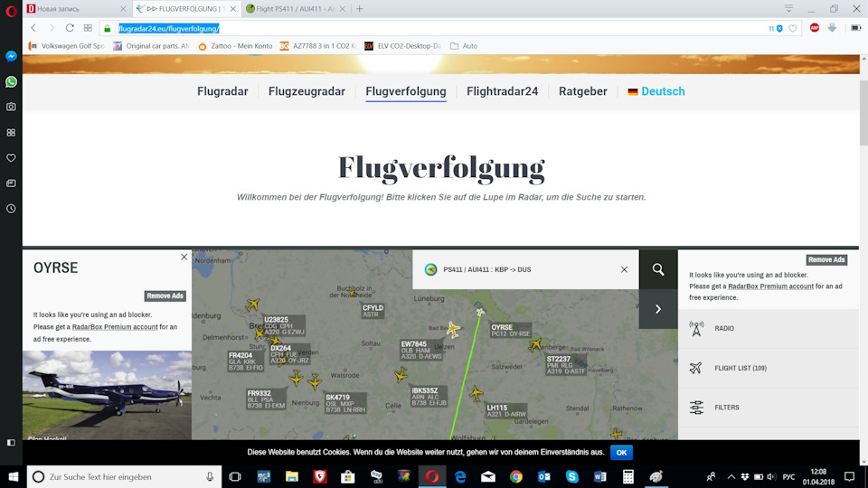Open blocked ads counter badge
Image resolution: width=868 pixels, height=488 pixels.
775,28
